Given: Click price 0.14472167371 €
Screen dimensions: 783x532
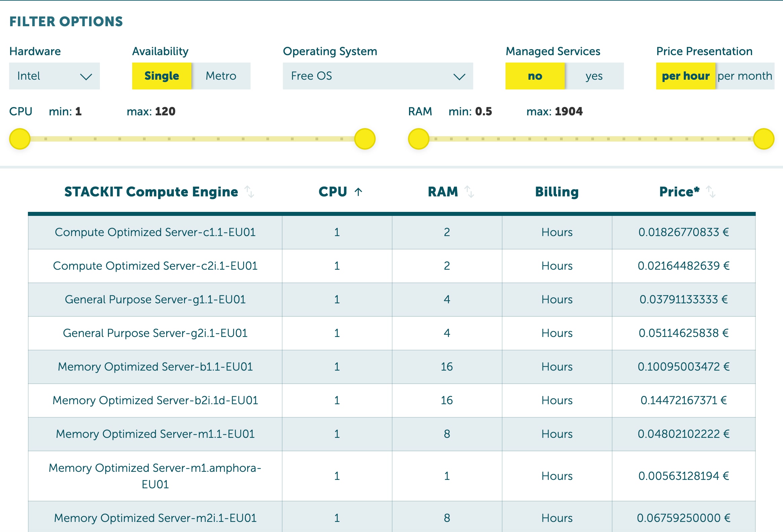Looking at the screenshot, I should point(683,400).
